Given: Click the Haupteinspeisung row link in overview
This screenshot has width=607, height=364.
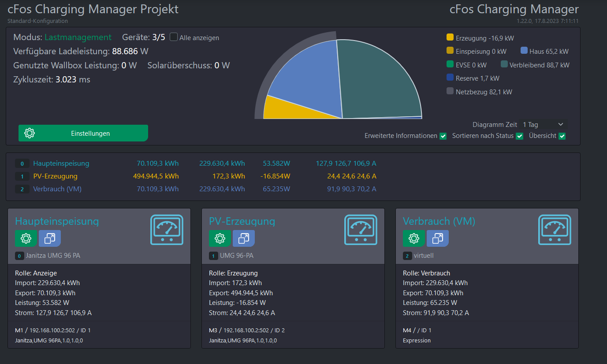Looking at the screenshot, I should point(61,163).
